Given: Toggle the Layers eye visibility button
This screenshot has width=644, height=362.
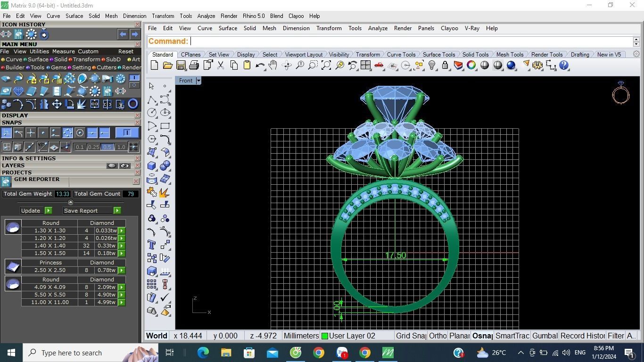Looking at the screenshot, I should (x=124, y=165).
